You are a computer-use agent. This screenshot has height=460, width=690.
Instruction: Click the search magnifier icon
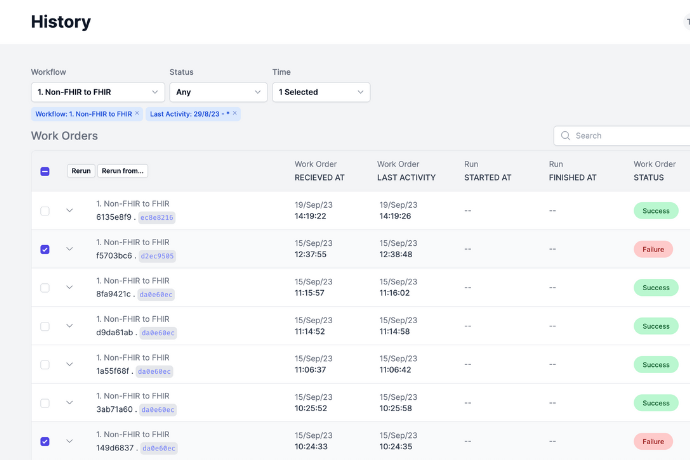point(566,135)
